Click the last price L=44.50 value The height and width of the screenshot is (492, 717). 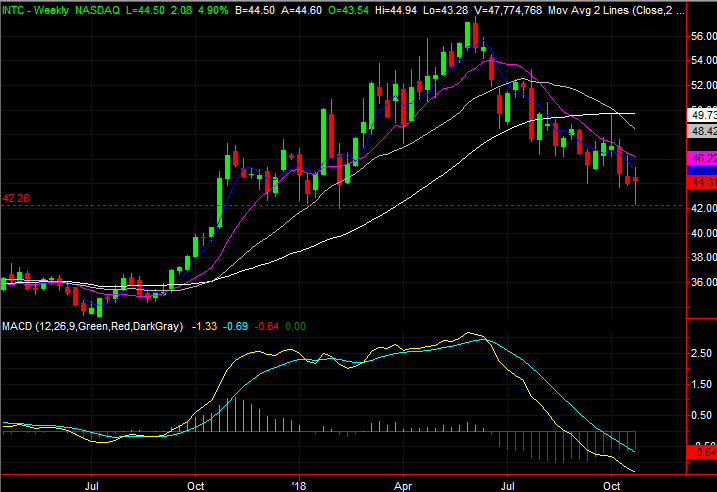(145, 10)
